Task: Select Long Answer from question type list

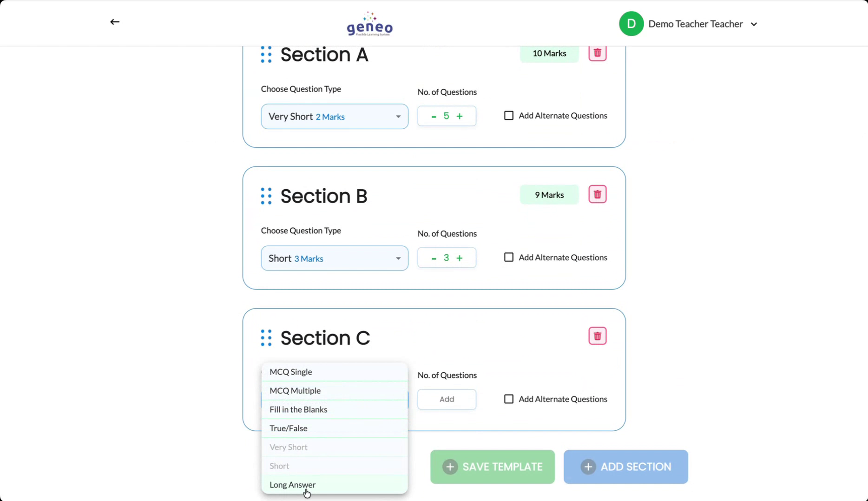Action: click(293, 485)
